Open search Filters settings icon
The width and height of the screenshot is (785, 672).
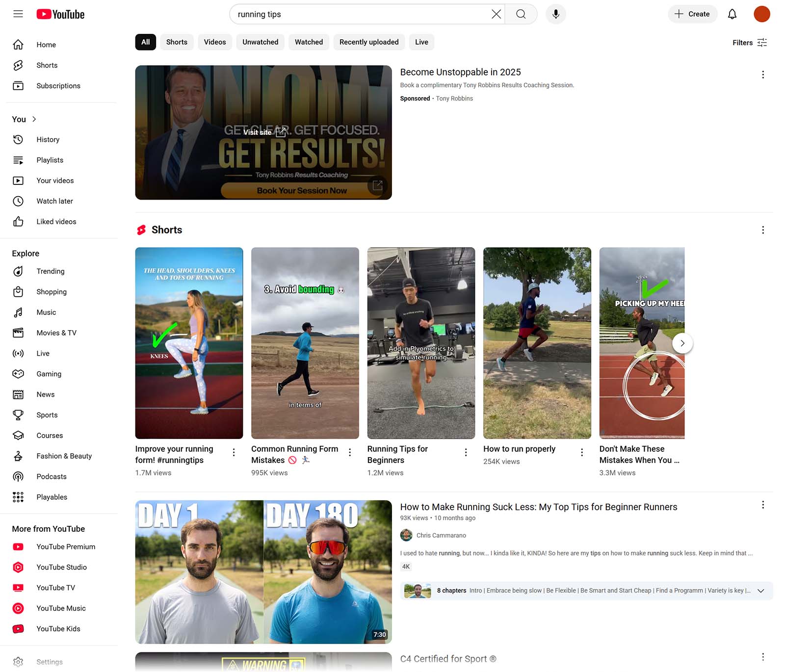tap(761, 43)
